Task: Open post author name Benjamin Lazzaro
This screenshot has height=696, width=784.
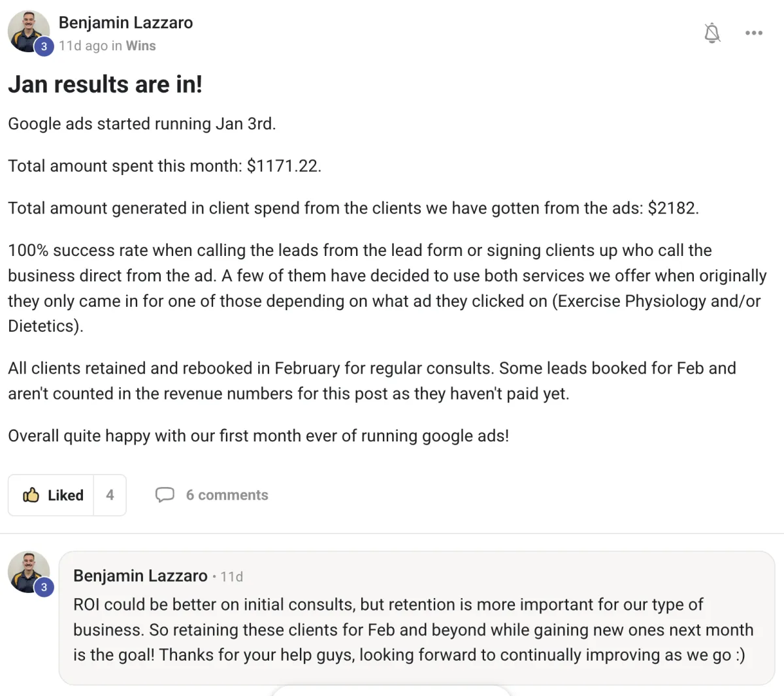Action: [125, 23]
